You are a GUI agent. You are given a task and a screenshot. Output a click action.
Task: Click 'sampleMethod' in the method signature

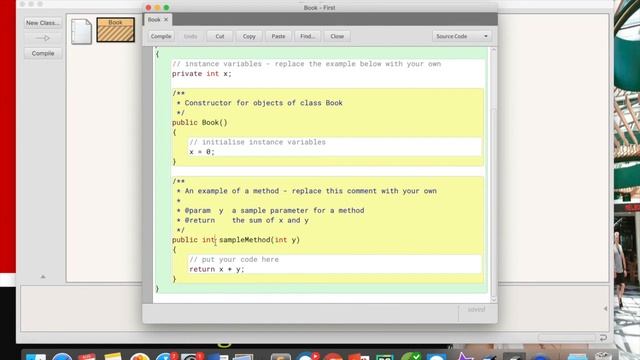[245, 240]
